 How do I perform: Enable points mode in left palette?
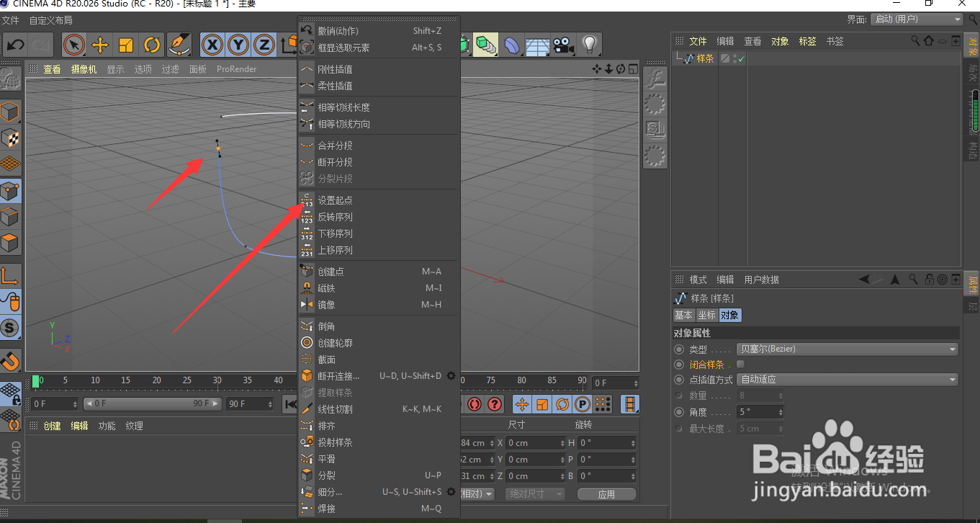pyautogui.click(x=10, y=191)
